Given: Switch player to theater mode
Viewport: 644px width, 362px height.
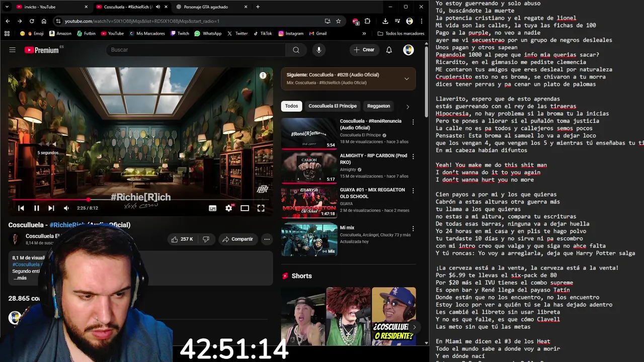Looking at the screenshot, I should pyautogui.click(x=245, y=208).
